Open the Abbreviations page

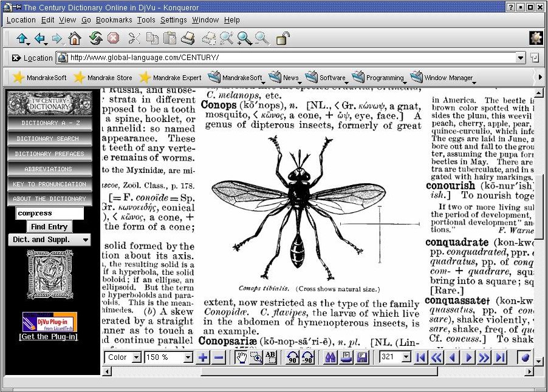tap(50, 169)
